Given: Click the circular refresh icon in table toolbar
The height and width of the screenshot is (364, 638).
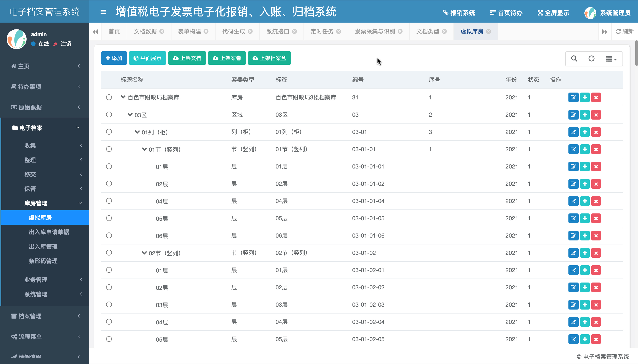Looking at the screenshot, I should [591, 58].
